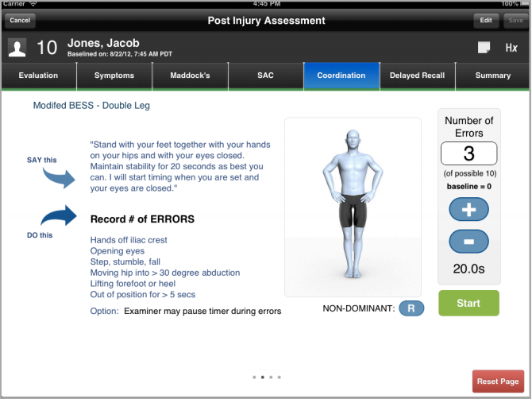Open the Hx history icon

click(511, 48)
